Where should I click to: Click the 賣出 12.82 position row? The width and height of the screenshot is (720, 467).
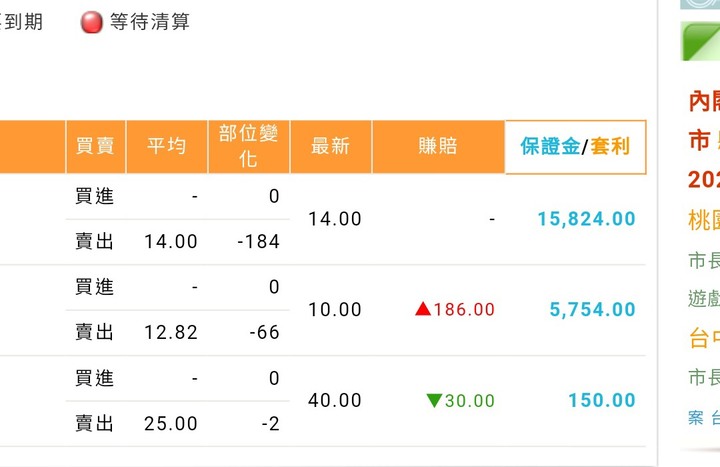coord(178,332)
